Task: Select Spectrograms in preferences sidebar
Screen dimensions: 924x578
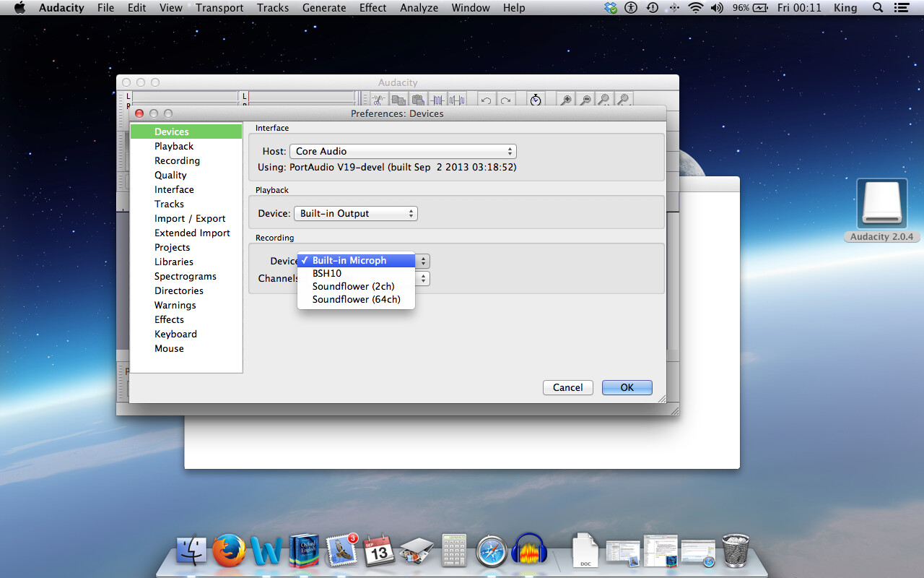Action: (186, 276)
